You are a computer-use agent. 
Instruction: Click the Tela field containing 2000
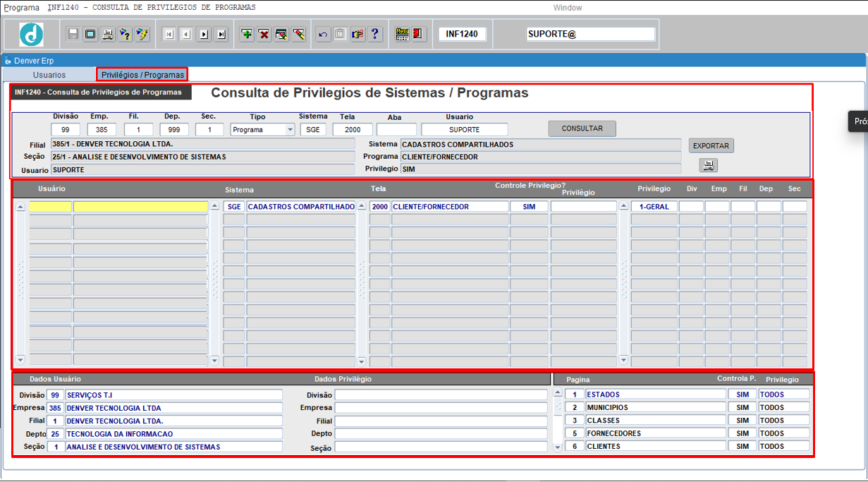tap(353, 130)
